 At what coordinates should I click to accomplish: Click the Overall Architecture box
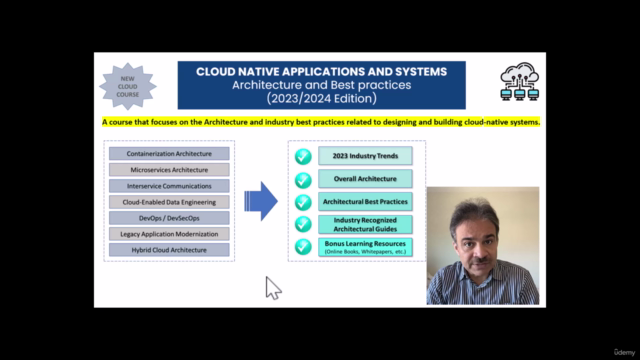pos(365,179)
